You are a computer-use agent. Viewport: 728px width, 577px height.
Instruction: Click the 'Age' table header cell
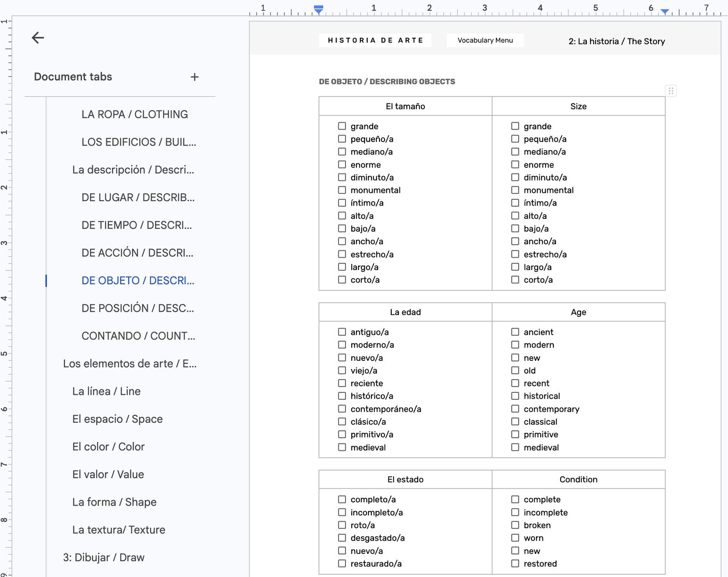[578, 312]
